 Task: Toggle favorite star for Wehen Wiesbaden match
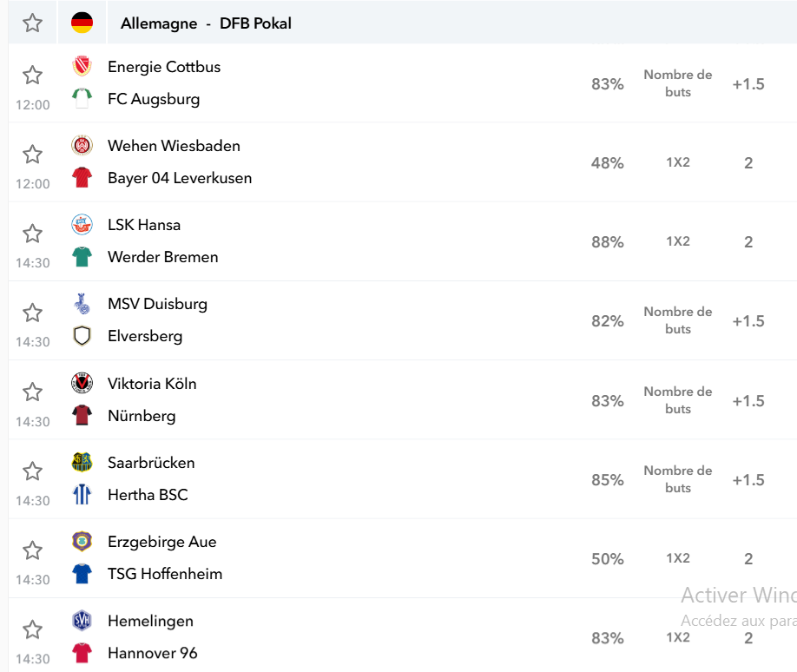coord(32,154)
